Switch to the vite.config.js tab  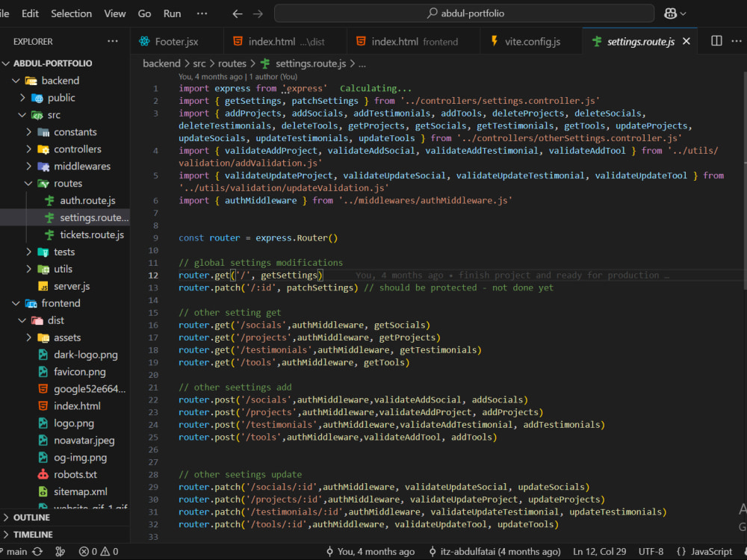click(532, 41)
